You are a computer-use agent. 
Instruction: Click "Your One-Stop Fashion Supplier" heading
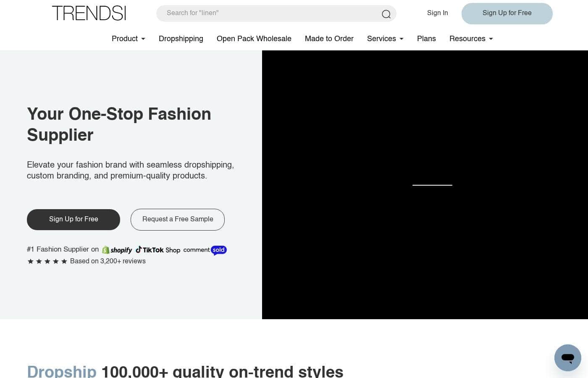coord(119,124)
